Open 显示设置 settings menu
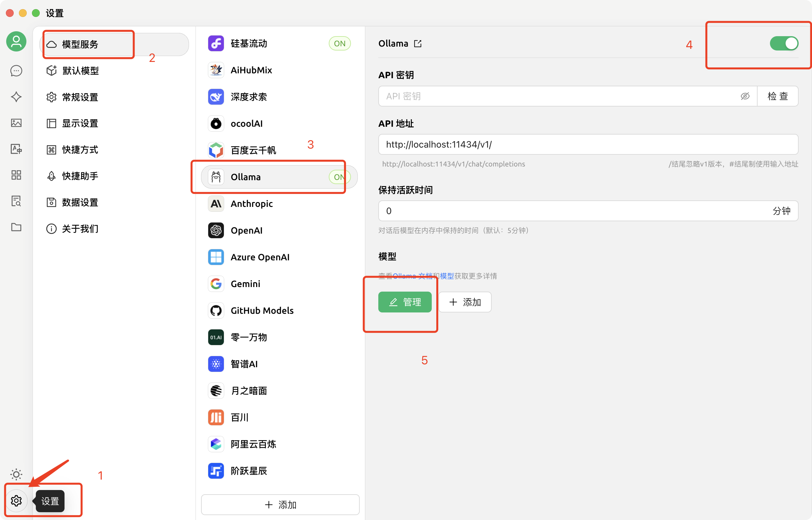812x520 pixels. coord(114,123)
